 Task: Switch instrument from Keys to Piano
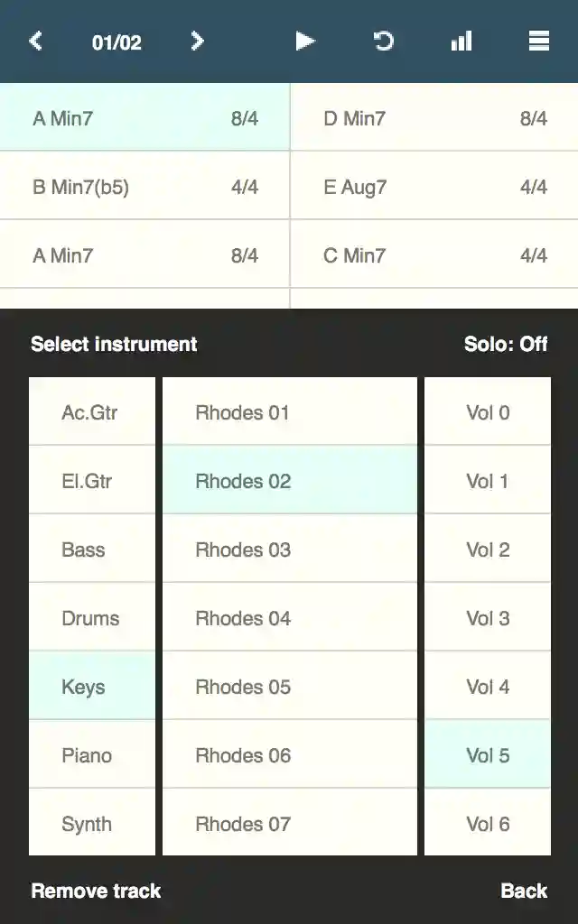pos(91,755)
